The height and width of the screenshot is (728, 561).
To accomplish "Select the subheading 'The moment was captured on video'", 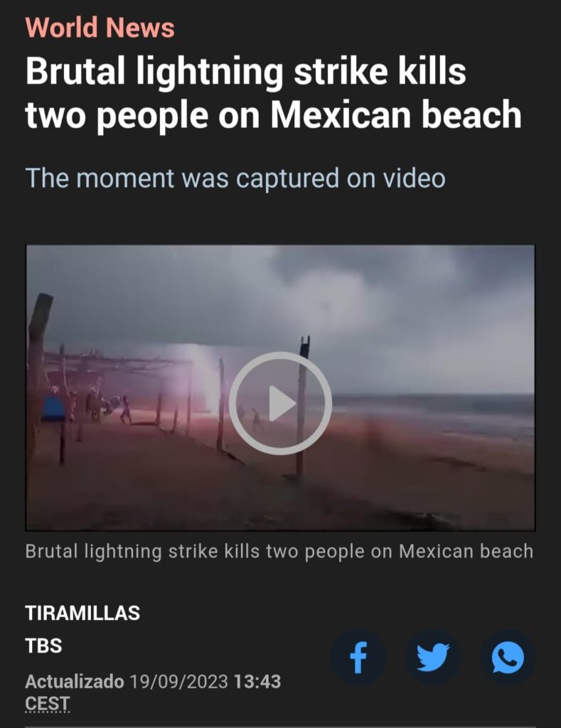I will tap(235, 178).
